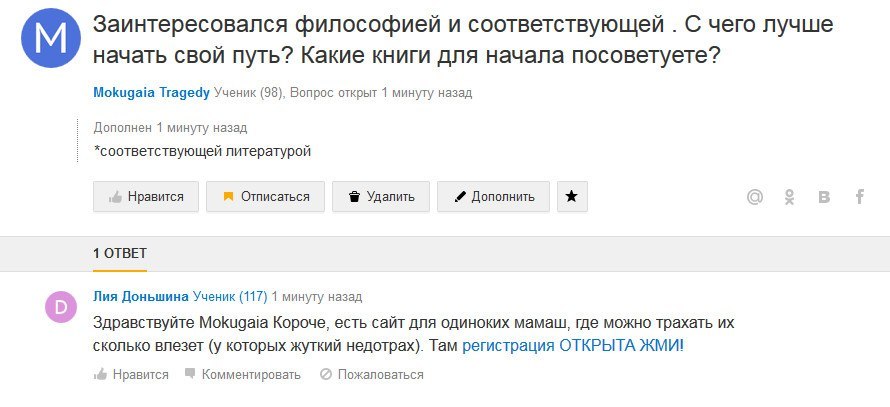Select the 1 ОТВЕТ tab
This screenshot has width=890, height=407.
[x=120, y=253]
